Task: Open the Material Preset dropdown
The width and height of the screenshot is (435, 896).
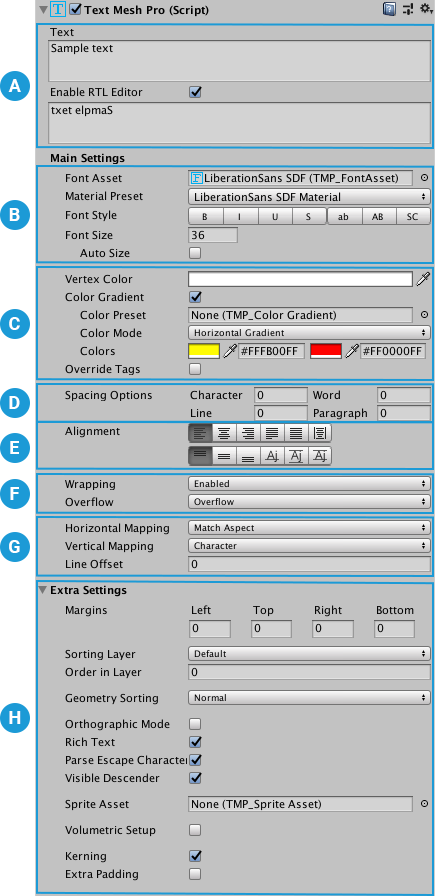Action: [309, 197]
